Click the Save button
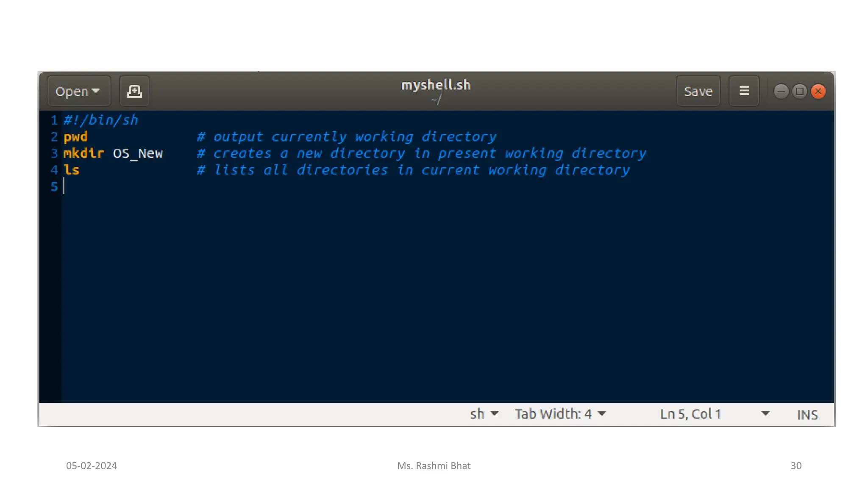The width and height of the screenshot is (868, 488). [x=698, y=91]
